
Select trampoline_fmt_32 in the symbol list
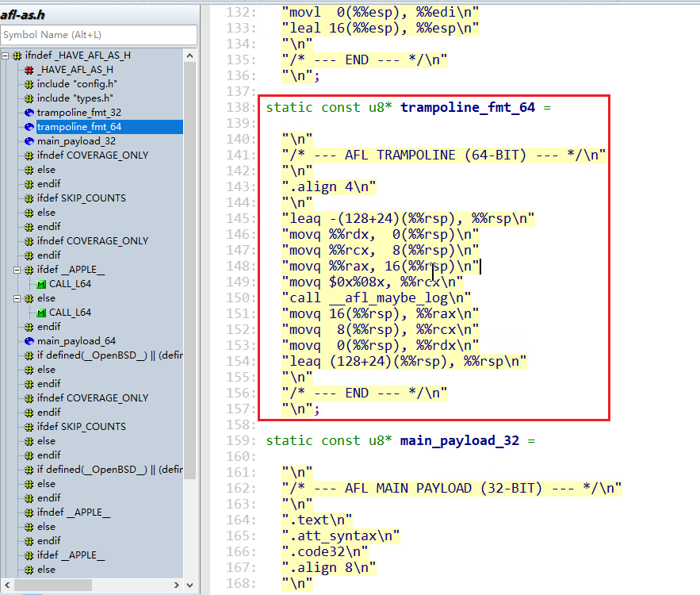pos(79,113)
